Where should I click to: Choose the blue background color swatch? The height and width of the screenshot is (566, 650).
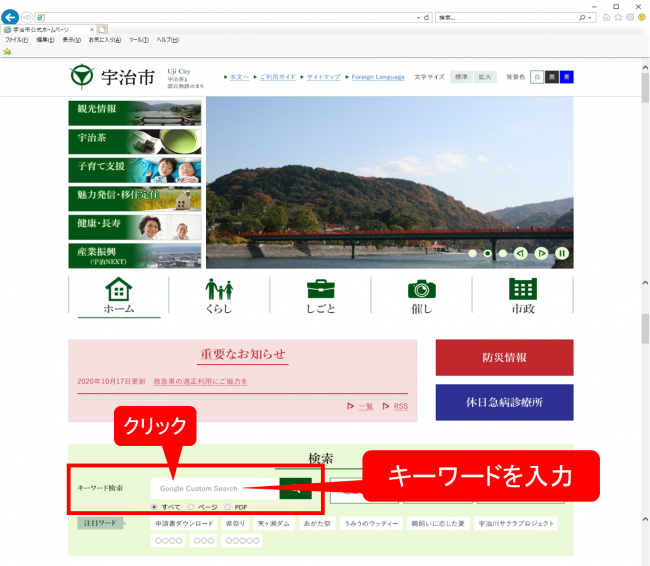(567, 77)
